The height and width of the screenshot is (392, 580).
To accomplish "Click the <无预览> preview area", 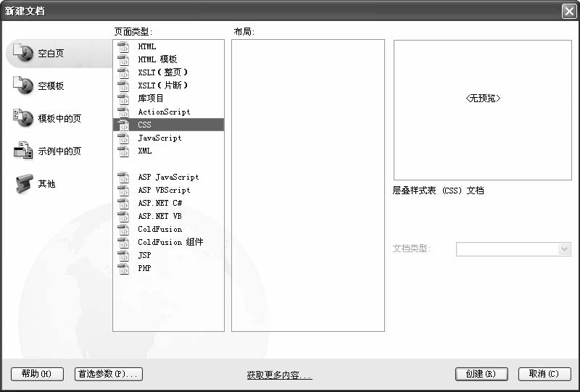I will pyautogui.click(x=483, y=110).
